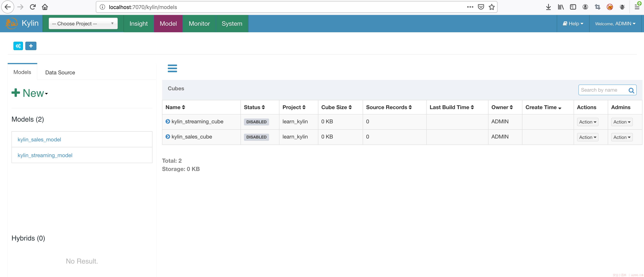Image resolution: width=644 pixels, height=277 pixels.
Task: Click DISABLED status of kylin_sales_cube
Action: (256, 137)
